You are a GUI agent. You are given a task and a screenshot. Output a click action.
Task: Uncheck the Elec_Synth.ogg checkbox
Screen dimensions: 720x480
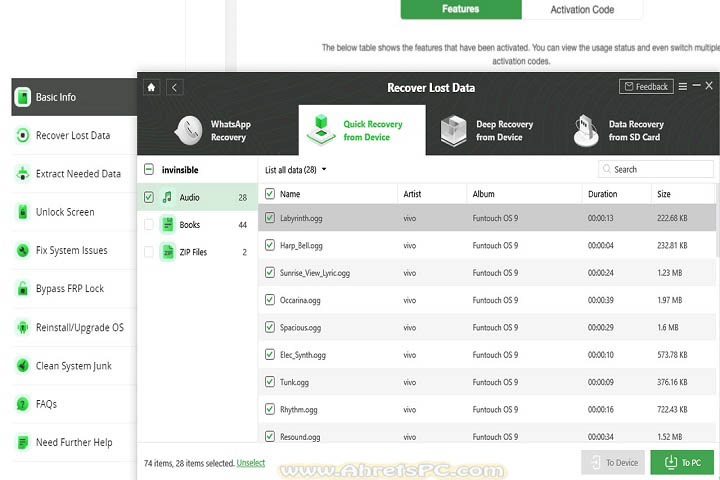270,354
